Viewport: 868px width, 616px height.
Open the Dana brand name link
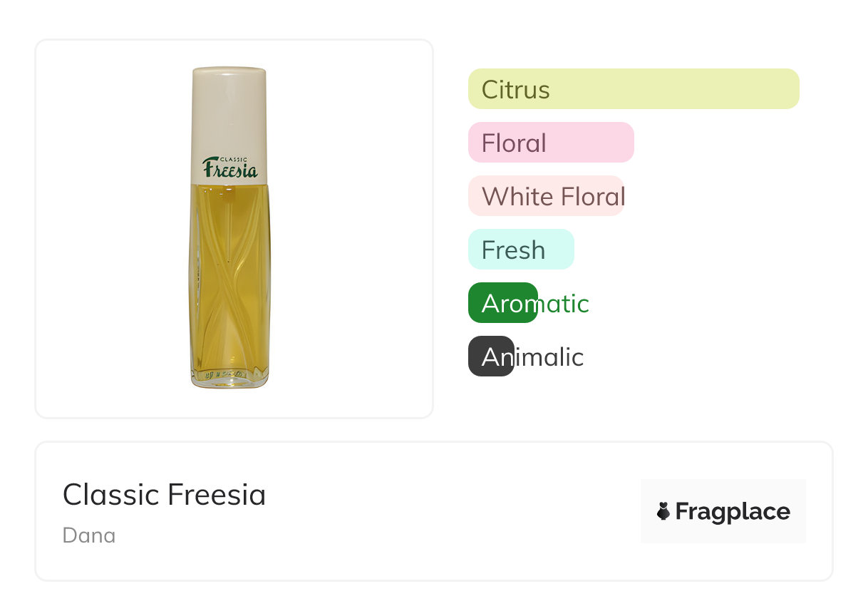pos(89,535)
